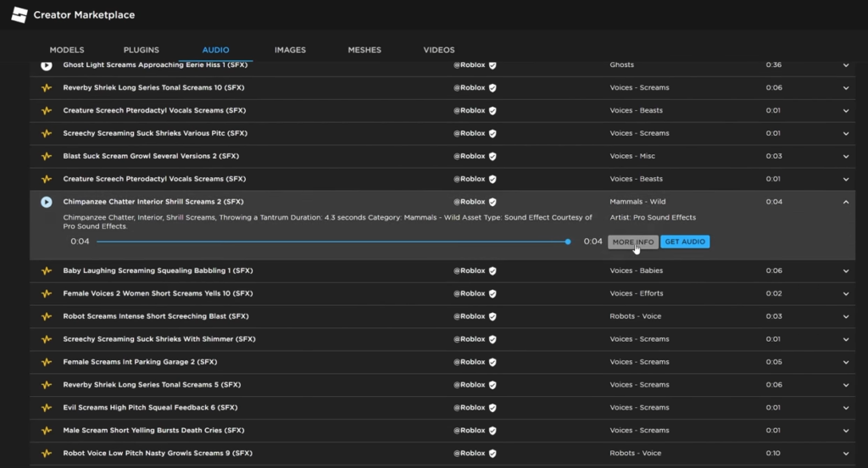Switch to the Plugins tab

(142, 50)
